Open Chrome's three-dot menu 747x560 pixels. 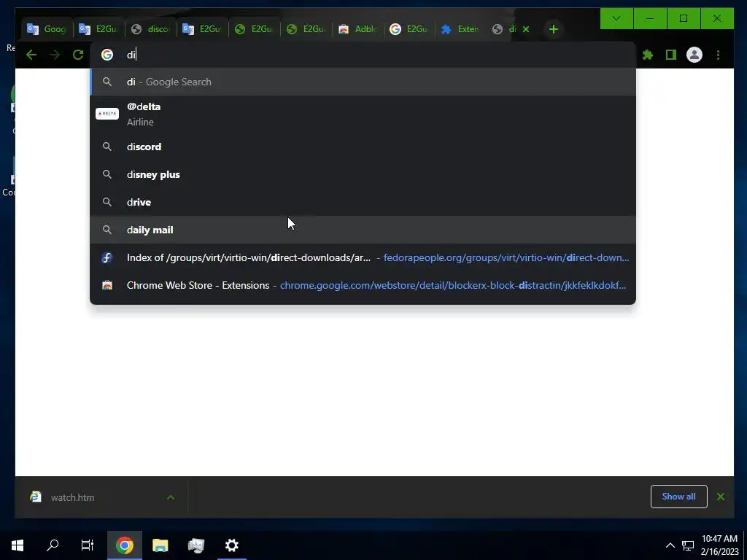point(718,55)
